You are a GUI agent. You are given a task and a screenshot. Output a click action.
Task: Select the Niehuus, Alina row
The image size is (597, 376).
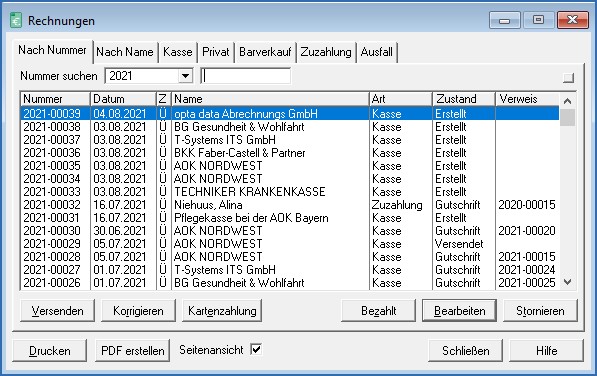click(290, 205)
